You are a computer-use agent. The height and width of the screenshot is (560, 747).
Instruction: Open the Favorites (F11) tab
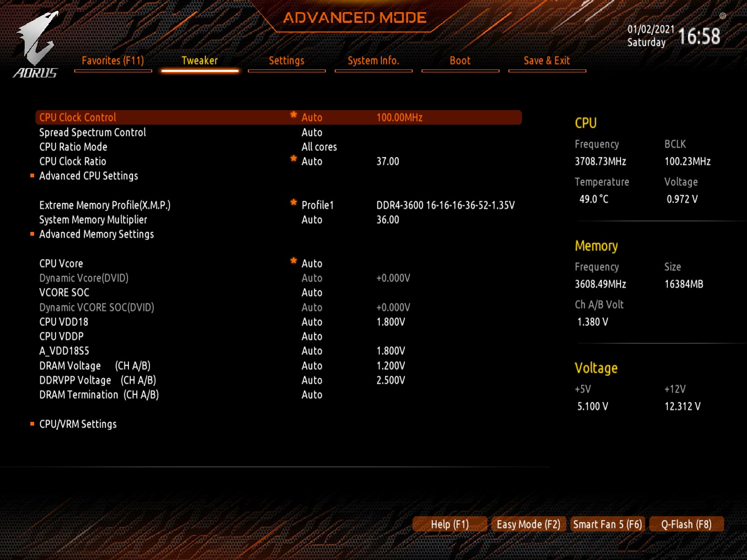(x=113, y=61)
